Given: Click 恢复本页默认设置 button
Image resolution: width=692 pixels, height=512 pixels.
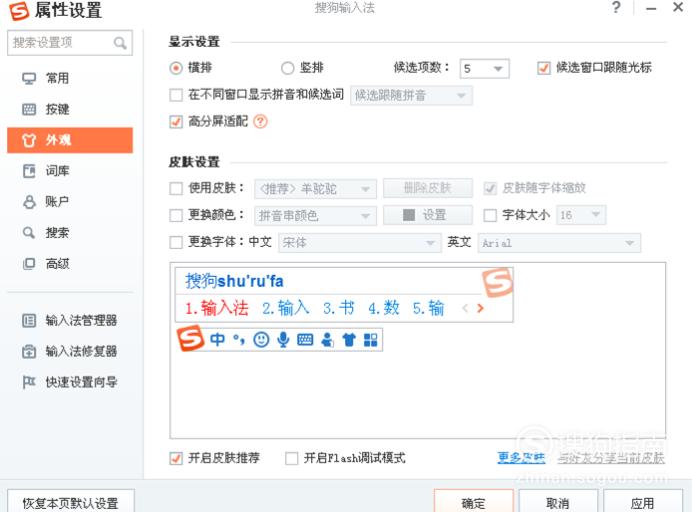Looking at the screenshot, I should (x=71, y=502).
